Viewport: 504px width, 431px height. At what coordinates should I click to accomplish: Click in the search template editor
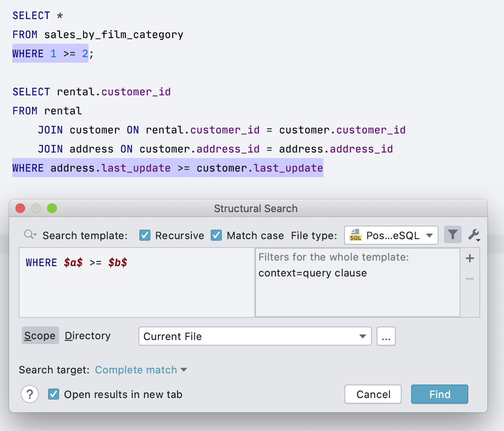point(137,282)
